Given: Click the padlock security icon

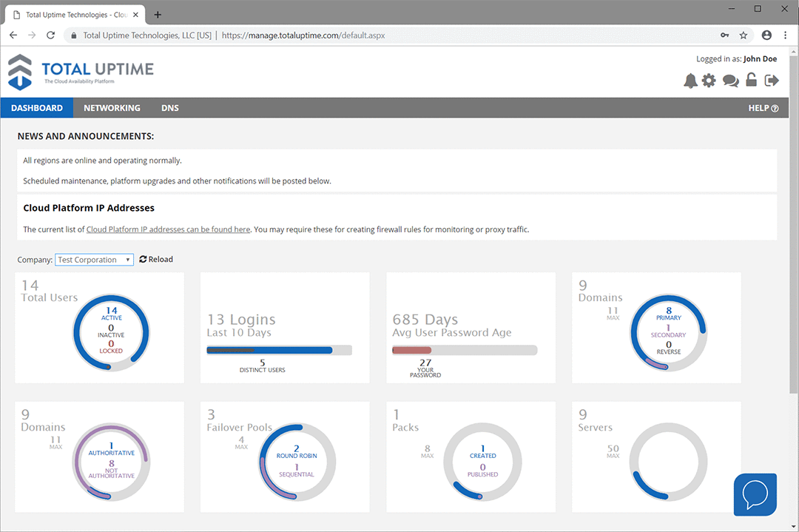Looking at the screenshot, I should pos(751,80).
